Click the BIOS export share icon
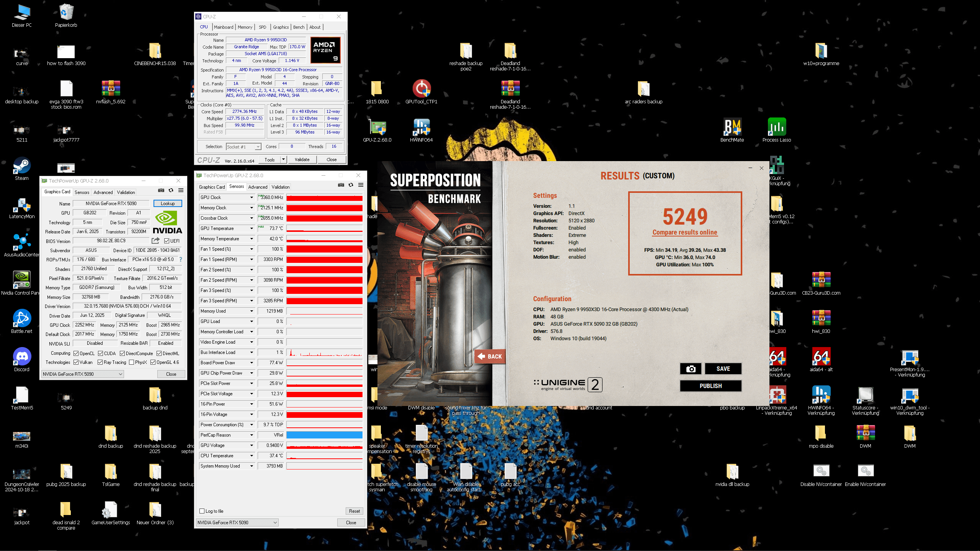The width and height of the screenshot is (980, 551). click(155, 241)
